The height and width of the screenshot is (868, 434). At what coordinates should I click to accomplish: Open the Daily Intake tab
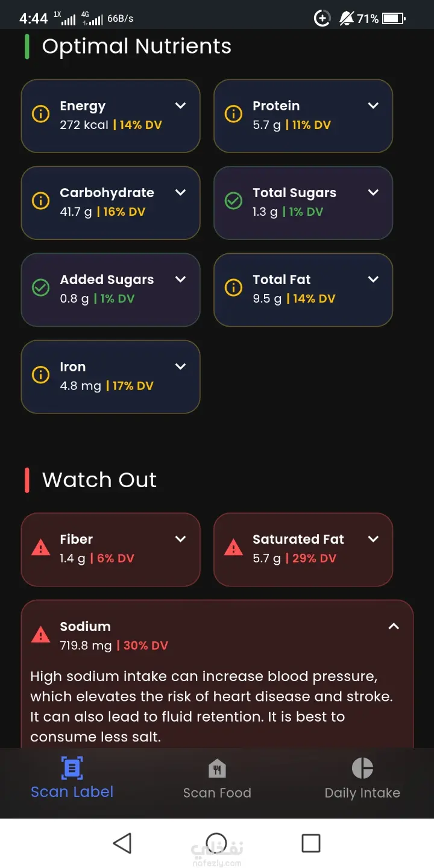pyautogui.click(x=362, y=792)
